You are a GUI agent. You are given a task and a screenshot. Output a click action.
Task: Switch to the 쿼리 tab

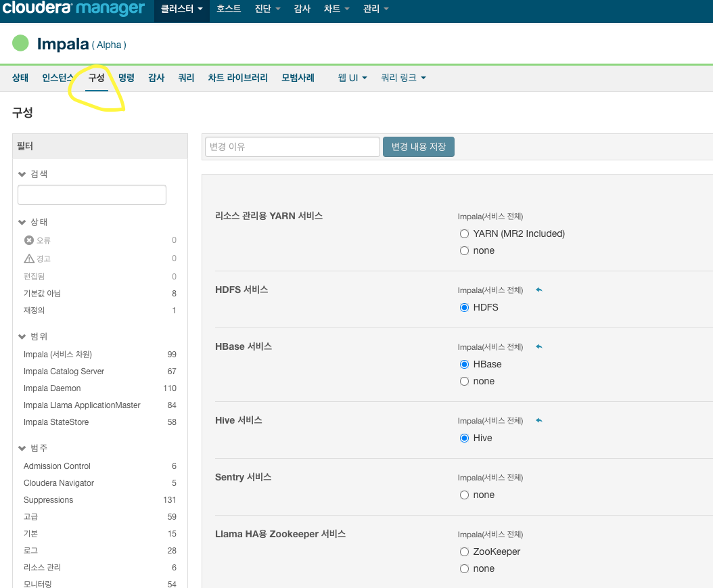tap(186, 78)
